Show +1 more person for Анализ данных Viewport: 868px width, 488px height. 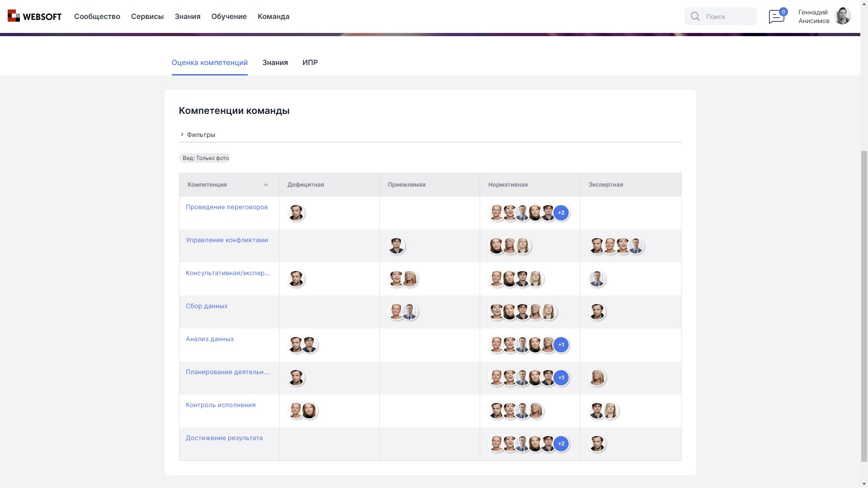click(x=561, y=344)
